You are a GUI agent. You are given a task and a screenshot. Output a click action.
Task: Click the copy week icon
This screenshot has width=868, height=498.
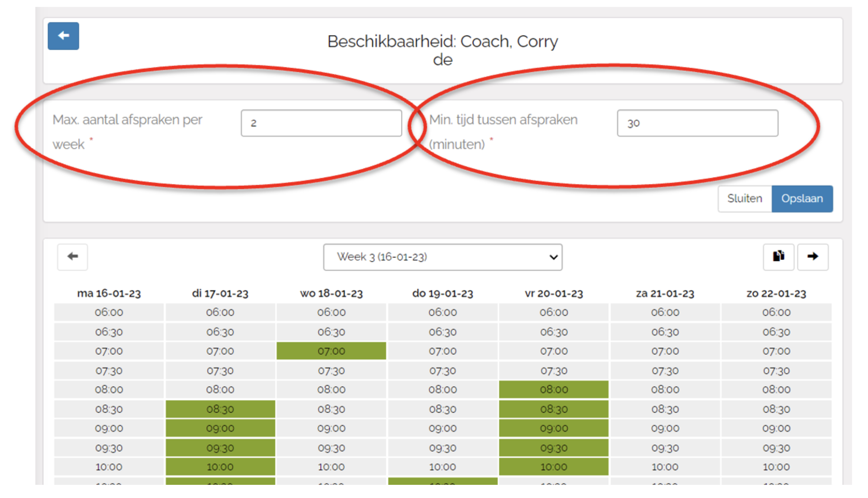click(778, 257)
